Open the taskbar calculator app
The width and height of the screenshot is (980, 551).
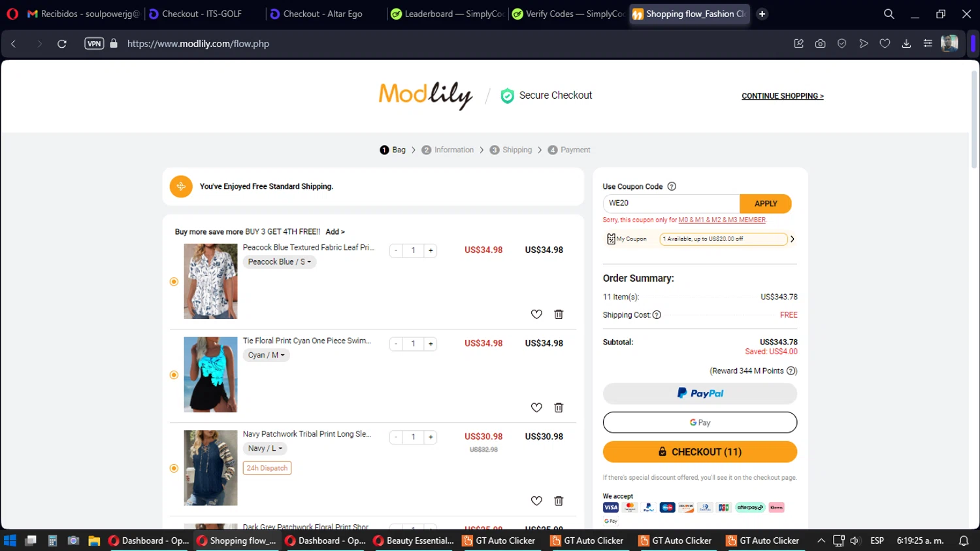point(52,541)
